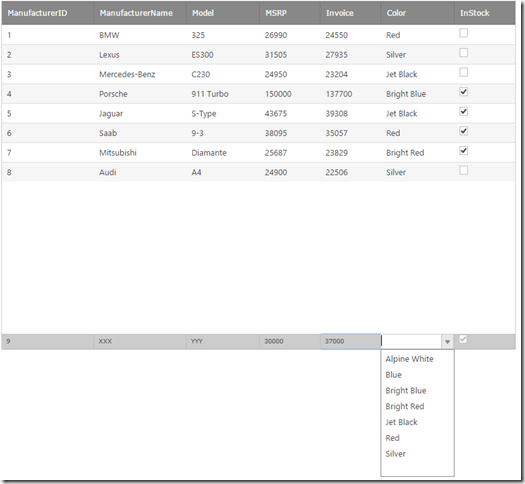Image resolution: width=525 pixels, height=484 pixels.
Task: Click the Invoice column header
Action: [351, 13]
